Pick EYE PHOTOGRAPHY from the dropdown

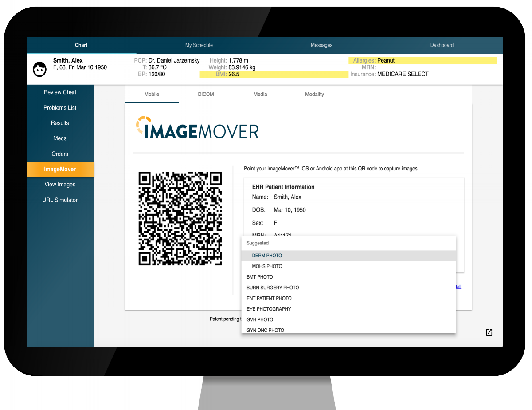(x=269, y=309)
